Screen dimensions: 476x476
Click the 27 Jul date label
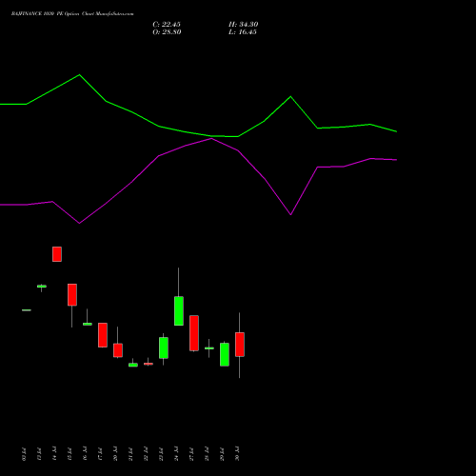(x=191, y=454)
